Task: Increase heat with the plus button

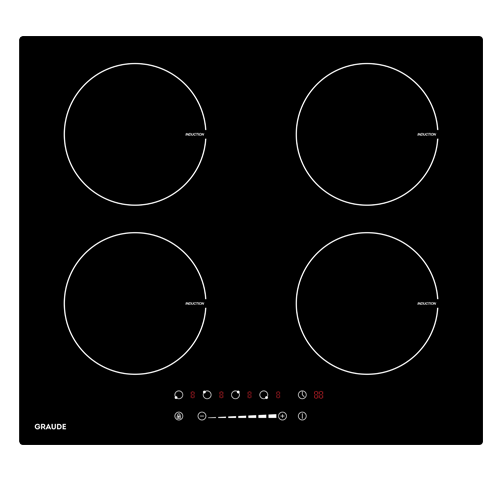Action: coord(282,416)
